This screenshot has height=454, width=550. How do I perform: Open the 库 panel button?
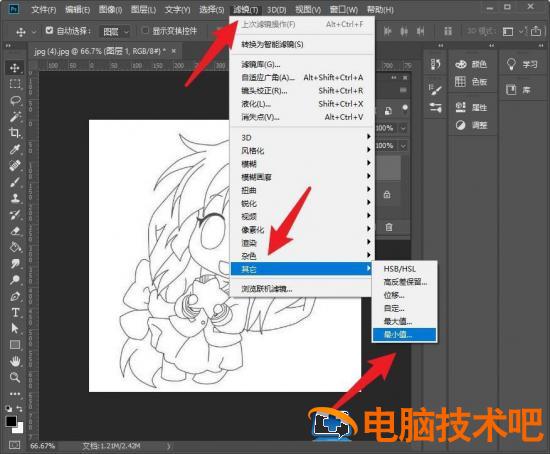click(518, 90)
